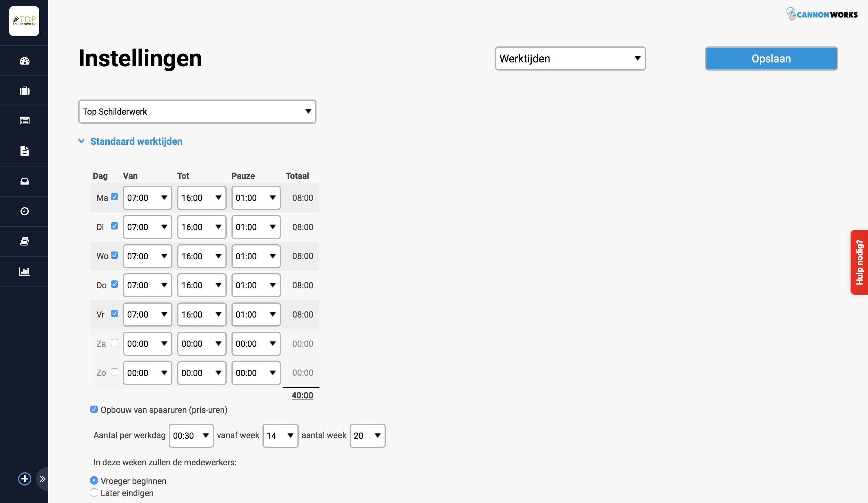868x503 pixels.
Task: Click the briefcase icon in sidebar
Action: pos(24,91)
